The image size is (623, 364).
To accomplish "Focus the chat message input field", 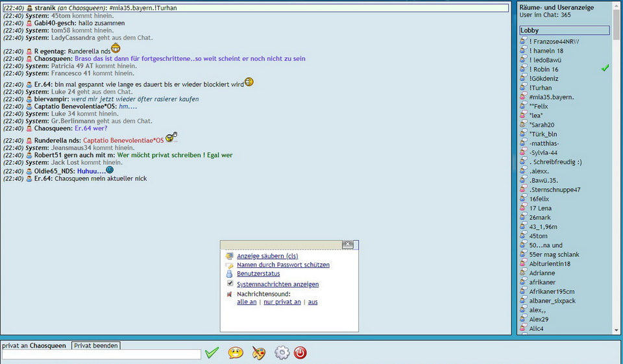I will coord(101,354).
